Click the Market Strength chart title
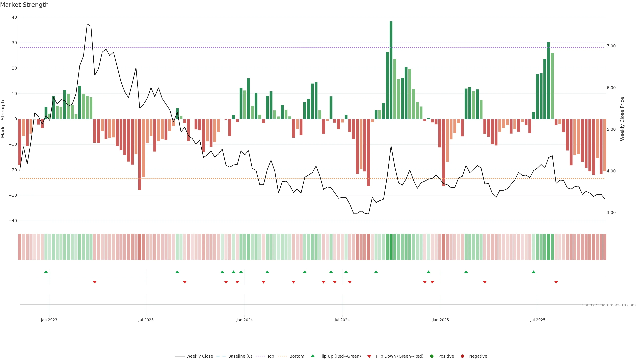 click(x=24, y=5)
